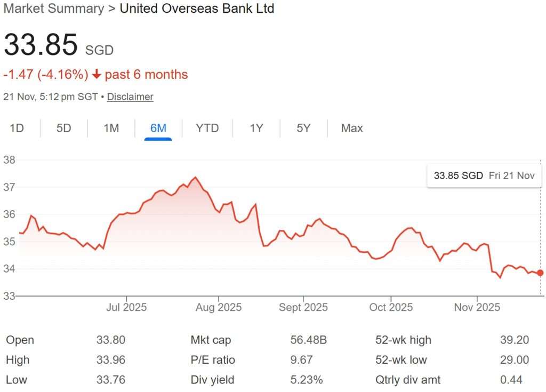Select the red data point on chart
Screen dimensions: 546x392
point(540,274)
